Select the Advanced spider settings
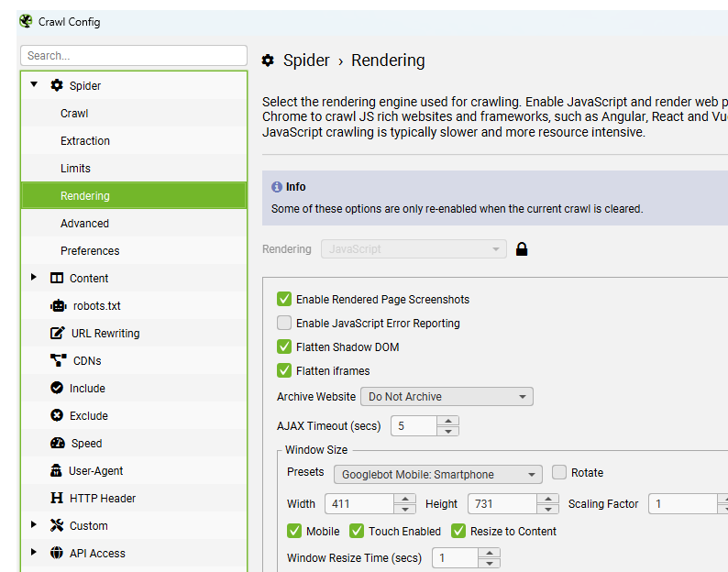The width and height of the screenshot is (728, 572). click(84, 224)
